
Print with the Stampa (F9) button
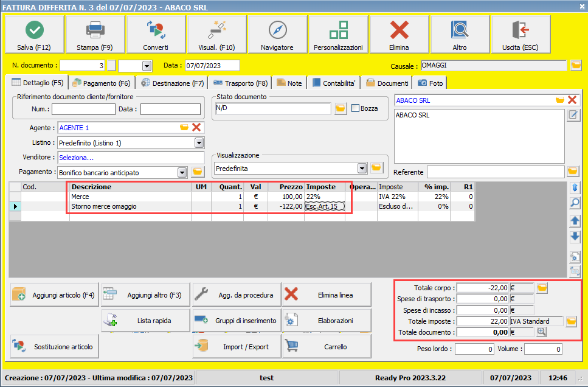[95, 35]
